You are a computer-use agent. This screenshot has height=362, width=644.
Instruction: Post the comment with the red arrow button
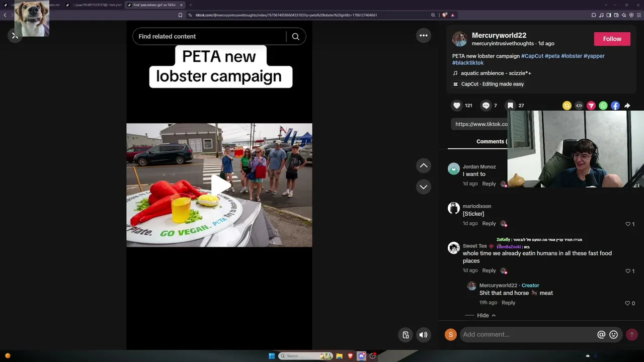(632, 334)
